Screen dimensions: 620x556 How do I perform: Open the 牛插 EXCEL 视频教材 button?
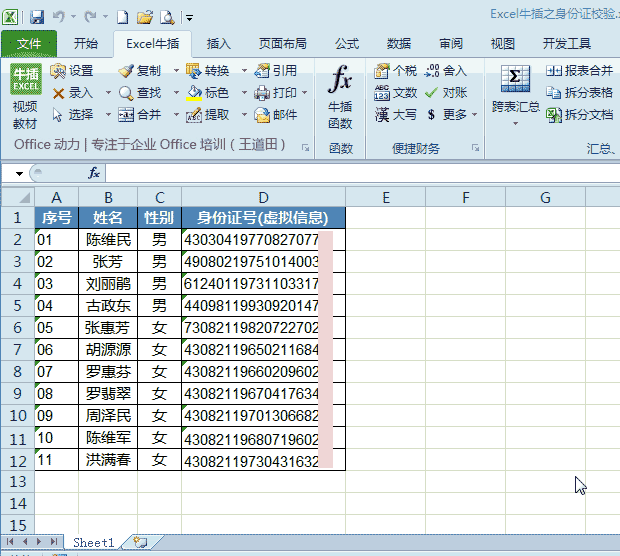coord(26,96)
